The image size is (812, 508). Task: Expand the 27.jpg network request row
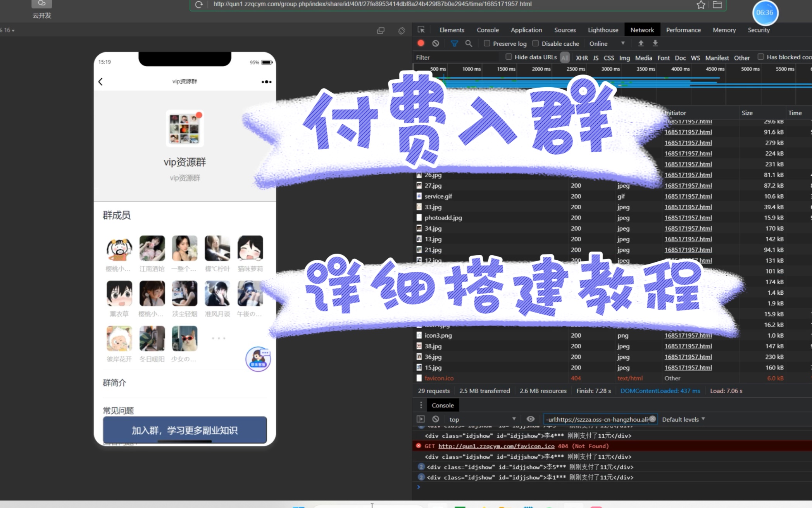pyautogui.click(x=433, y=185)
